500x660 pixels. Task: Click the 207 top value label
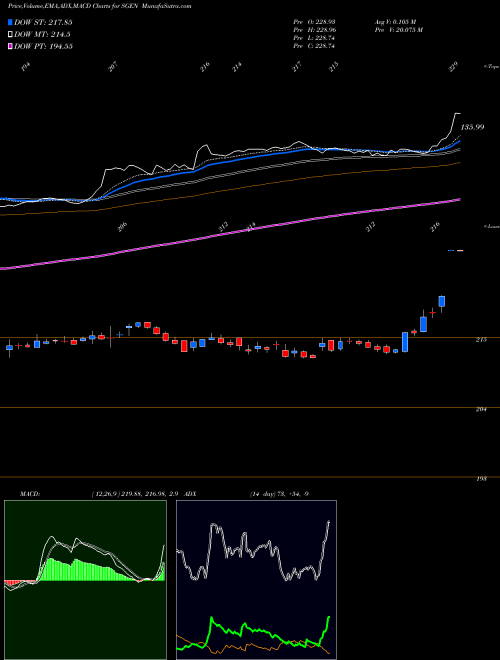[x=113, y=67]
